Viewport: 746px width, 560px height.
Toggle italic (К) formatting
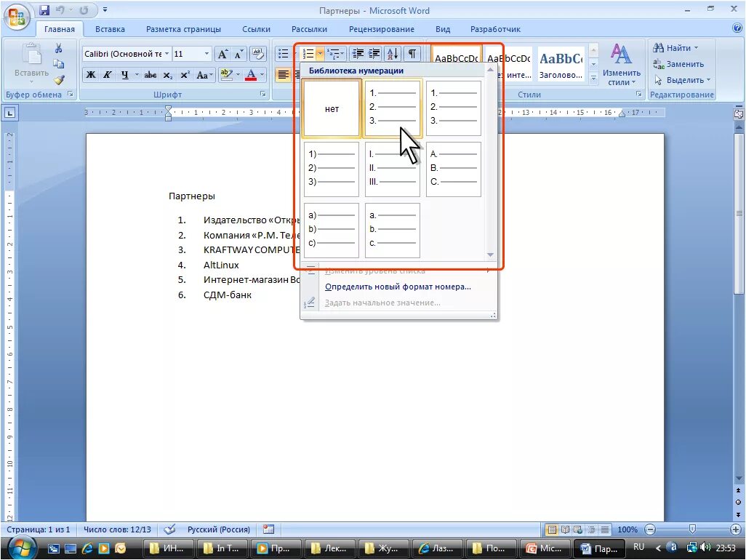(x=108, y=75)
